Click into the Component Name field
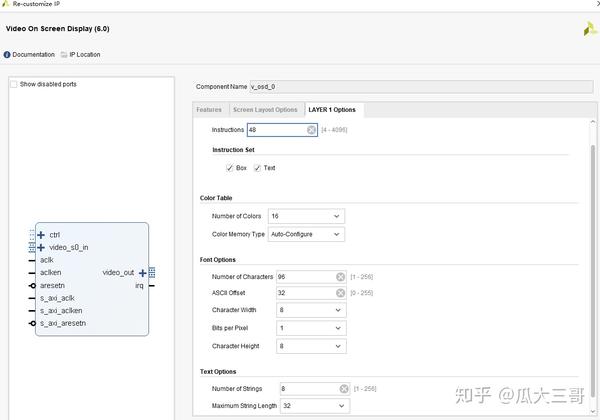This screenshot has height=420, width=600. [x=420, y=87]
